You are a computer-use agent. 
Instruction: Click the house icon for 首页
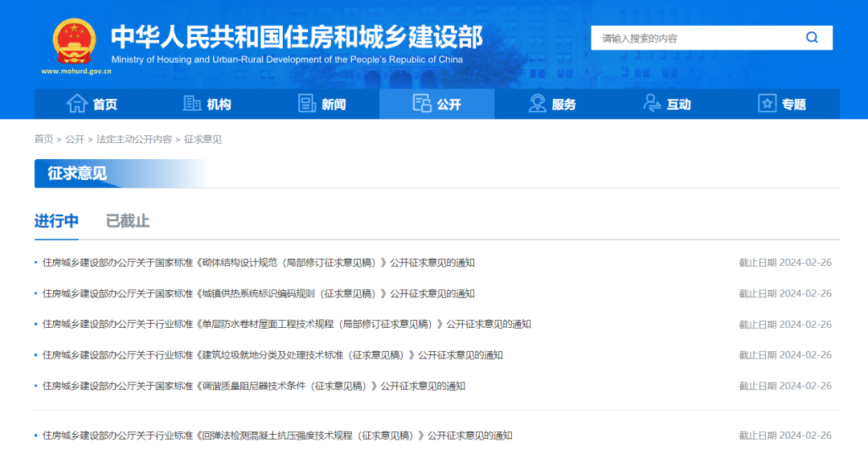point(77,104)
